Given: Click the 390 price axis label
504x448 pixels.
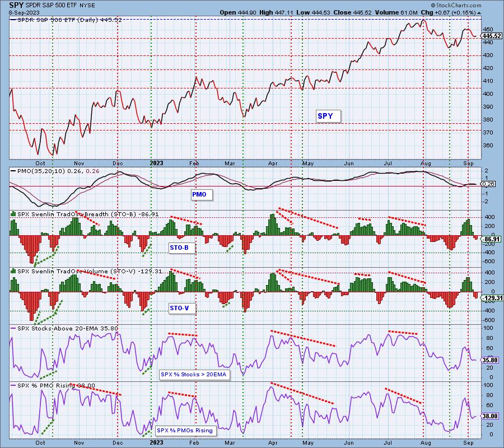Looking at the screenshot, I should 488,107.
